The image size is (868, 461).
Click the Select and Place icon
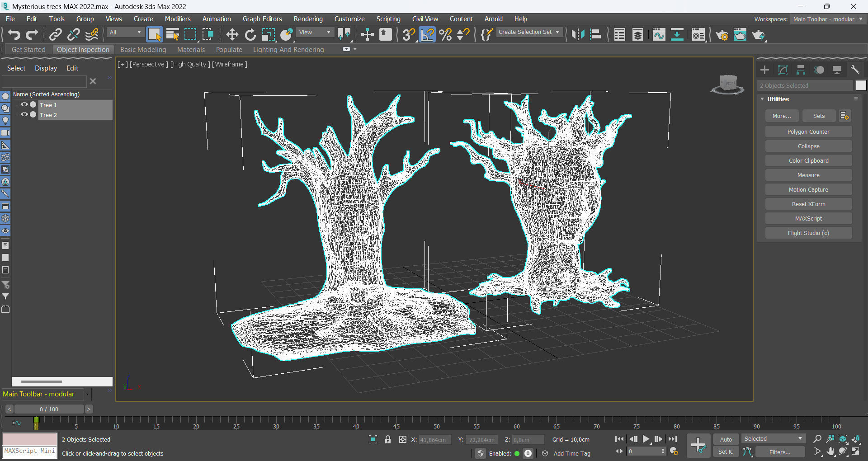tap(287, 35)
